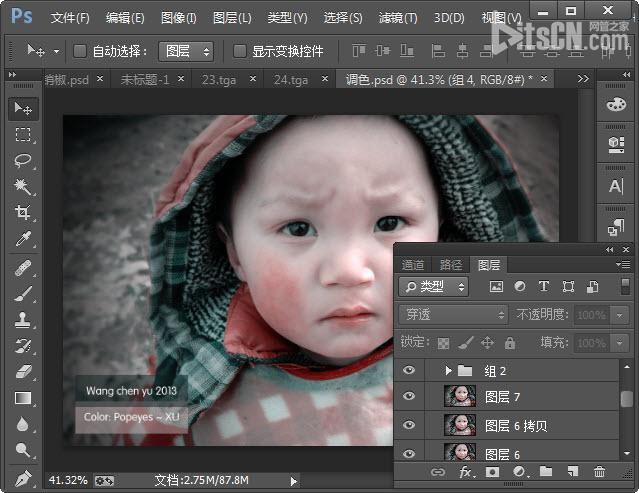
Task: Select the Clone Stamp tool
Action: [22, 320]
